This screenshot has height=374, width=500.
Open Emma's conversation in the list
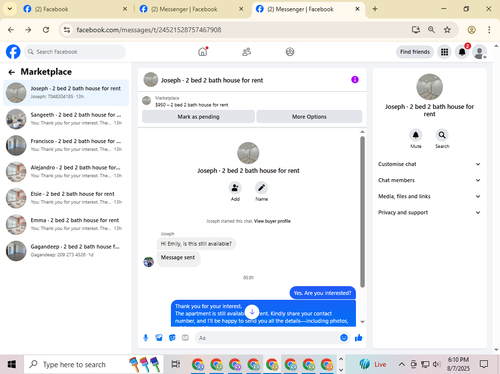tap(66, 224)
